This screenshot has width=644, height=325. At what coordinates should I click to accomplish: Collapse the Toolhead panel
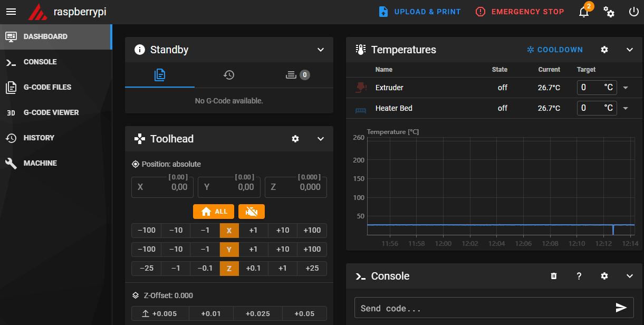tap(320, 139)
